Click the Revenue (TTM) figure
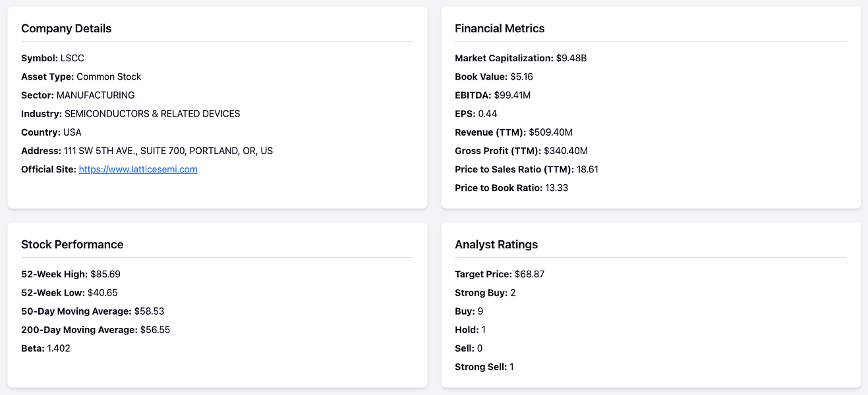The width and height of the screenshot is (868, 395). point(550,132)
